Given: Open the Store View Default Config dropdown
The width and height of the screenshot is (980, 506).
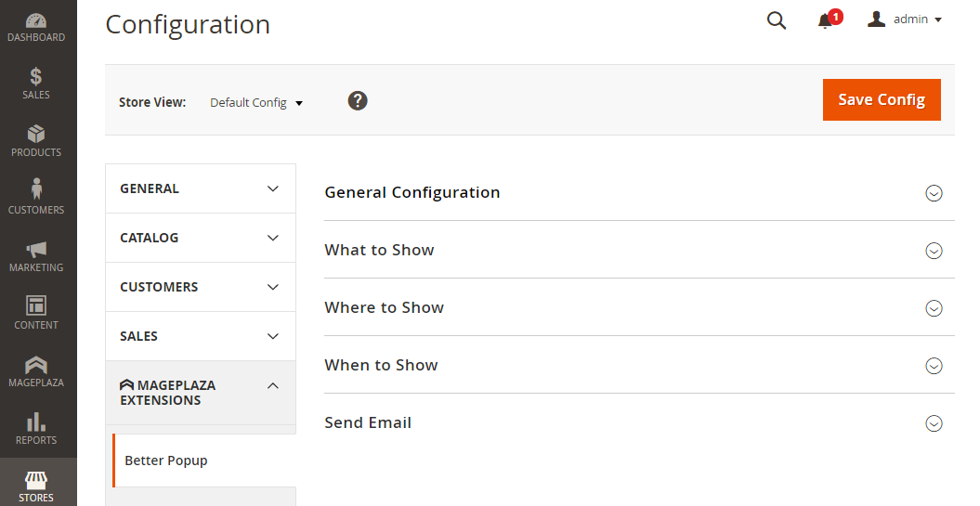Looking at the screenshot, I should (256, 103).
